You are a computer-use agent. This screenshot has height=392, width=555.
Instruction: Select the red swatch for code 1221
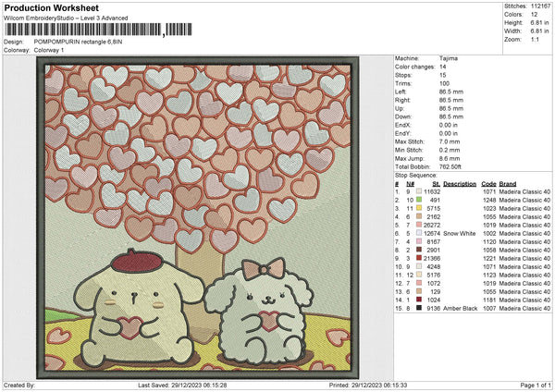click(419, 258)
